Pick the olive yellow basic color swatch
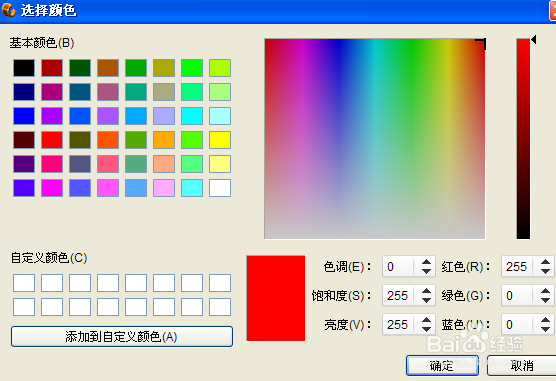Viewport: 556px width, 381px height. point(164,68)
